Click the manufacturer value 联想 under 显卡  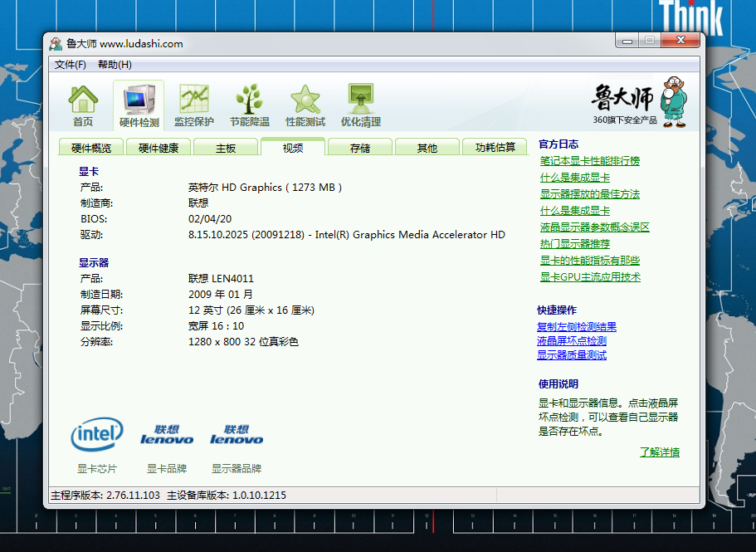point(198,203)
